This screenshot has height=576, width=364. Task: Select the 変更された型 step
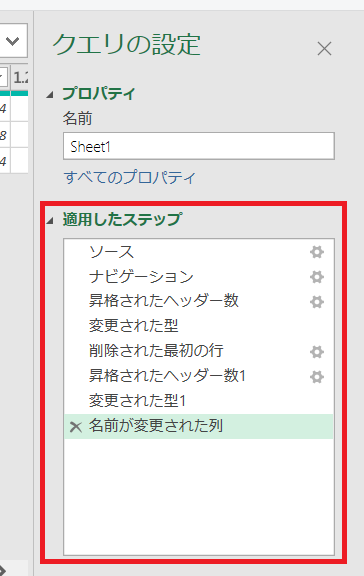[199, 326]
